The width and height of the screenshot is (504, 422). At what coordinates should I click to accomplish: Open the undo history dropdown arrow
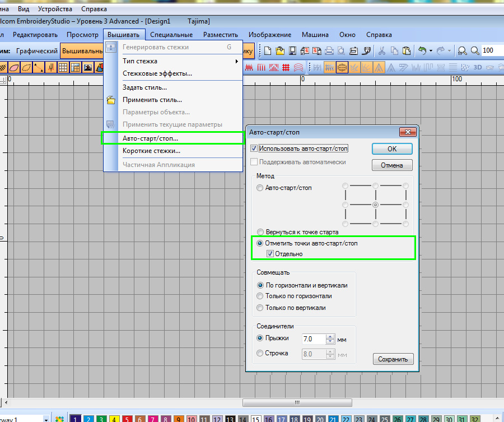(x=431, y=51)
